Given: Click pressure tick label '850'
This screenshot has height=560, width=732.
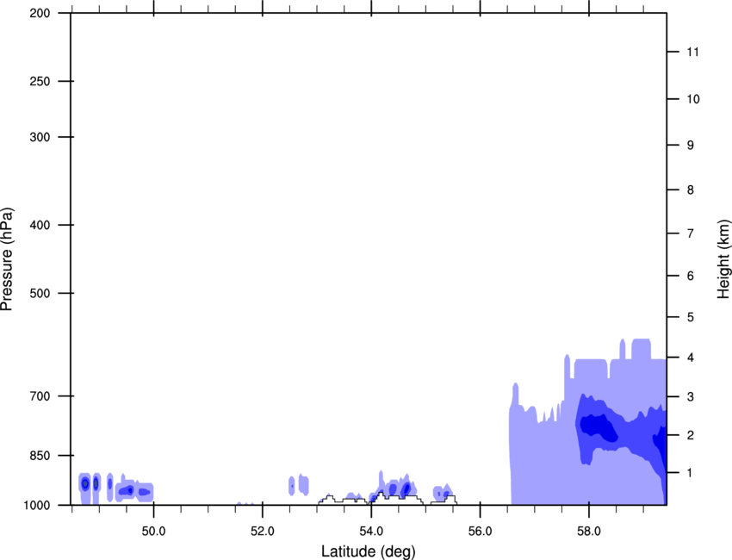Looking at the screenshot, I should coord(40,456).
